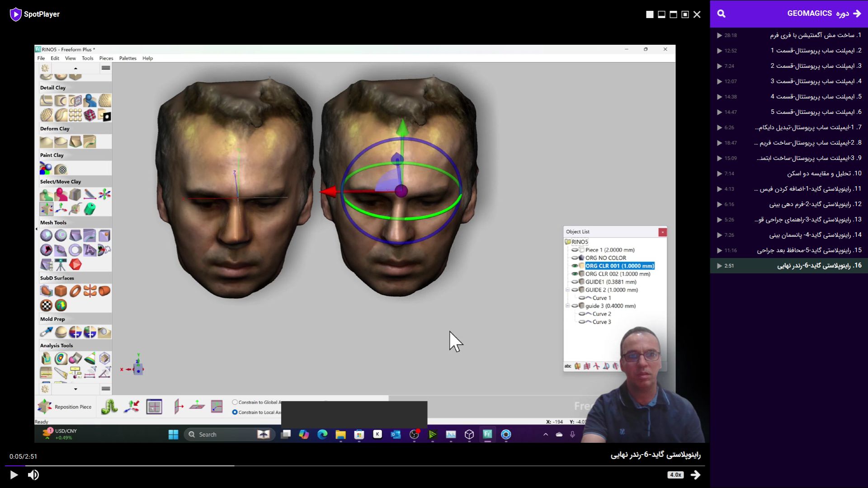868x488 pixels.
Task: Open the Edit menu
Action: point(55,58)
